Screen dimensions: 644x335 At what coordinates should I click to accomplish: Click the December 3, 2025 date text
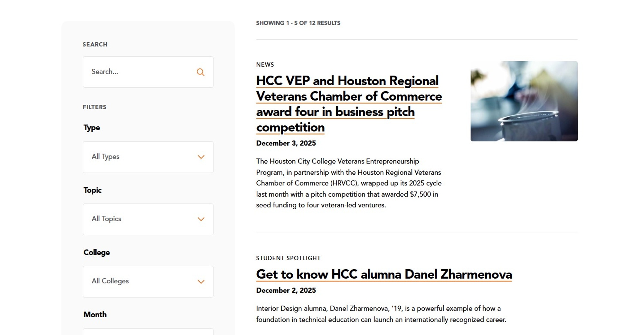click(x=286, y=143)
